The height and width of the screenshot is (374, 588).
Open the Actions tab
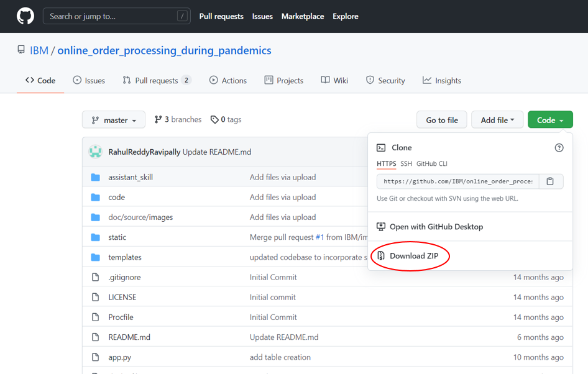(228, 81)
